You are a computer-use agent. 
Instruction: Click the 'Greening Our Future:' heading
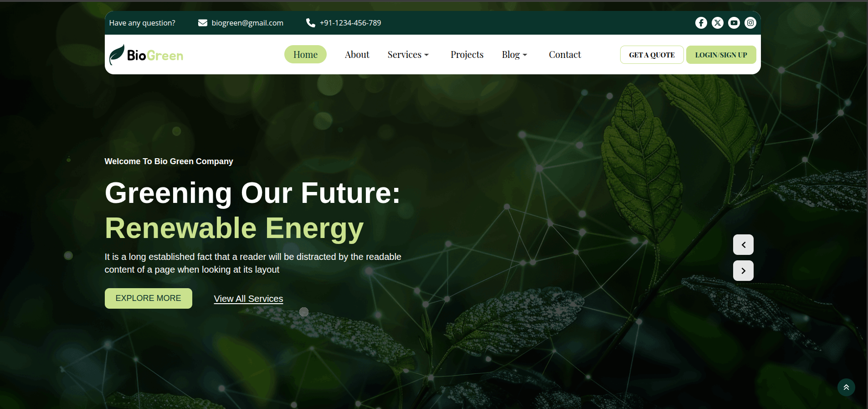tap(252, 193)
